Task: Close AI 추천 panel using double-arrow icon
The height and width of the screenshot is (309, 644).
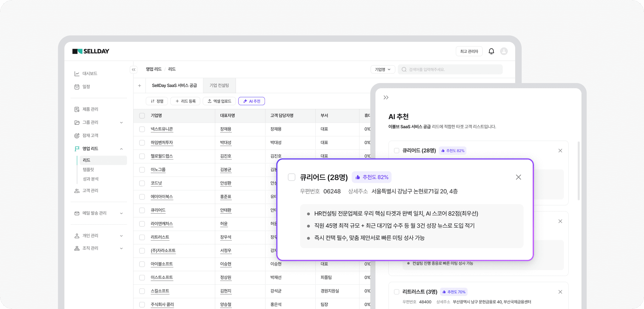Action: click(386, 97)
